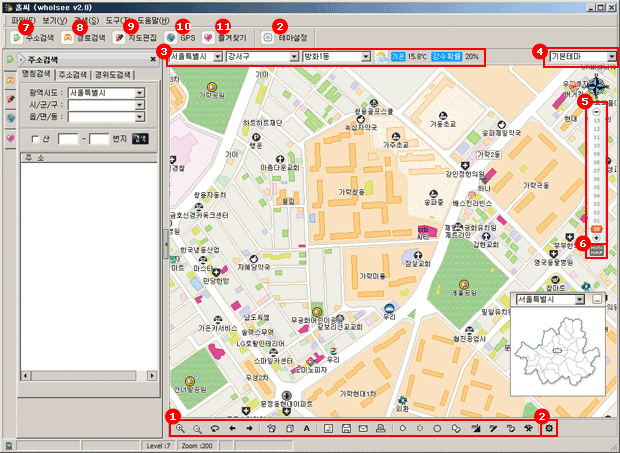Click the text 'A' tool in the bottom toolbar
620x453 pixels.
pos(306,428)
